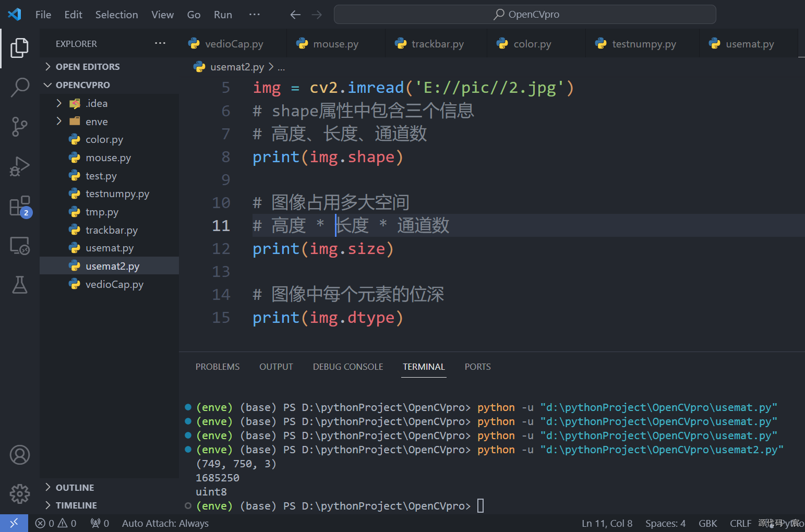Click the Go Forward arrow

317,15
